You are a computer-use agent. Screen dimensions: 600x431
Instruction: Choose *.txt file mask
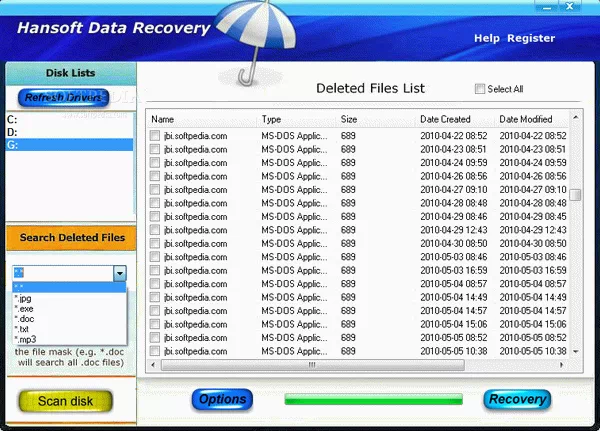[x=69, y=329]
